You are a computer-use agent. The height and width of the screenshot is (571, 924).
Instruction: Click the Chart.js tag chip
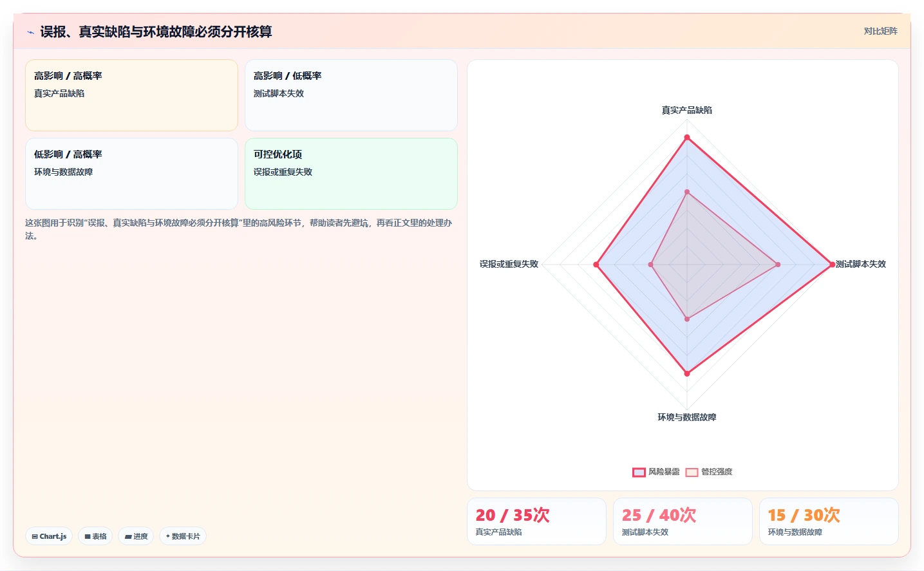49,536
